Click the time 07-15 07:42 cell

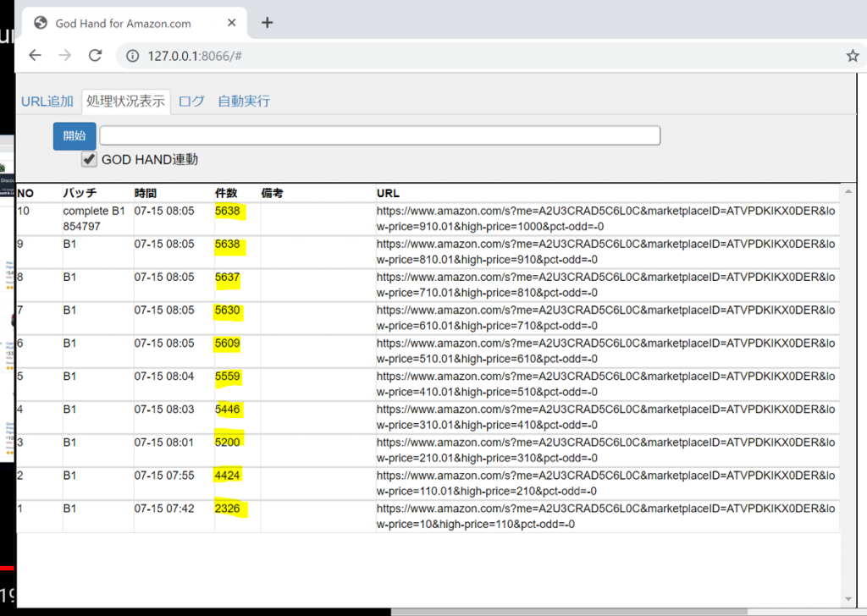tap(164, 509)
